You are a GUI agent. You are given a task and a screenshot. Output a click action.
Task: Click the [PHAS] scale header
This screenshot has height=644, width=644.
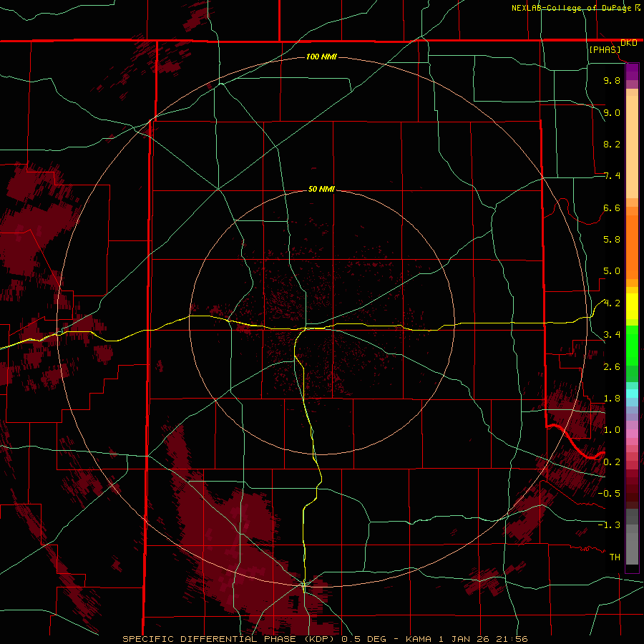click(x=605, y=49)
